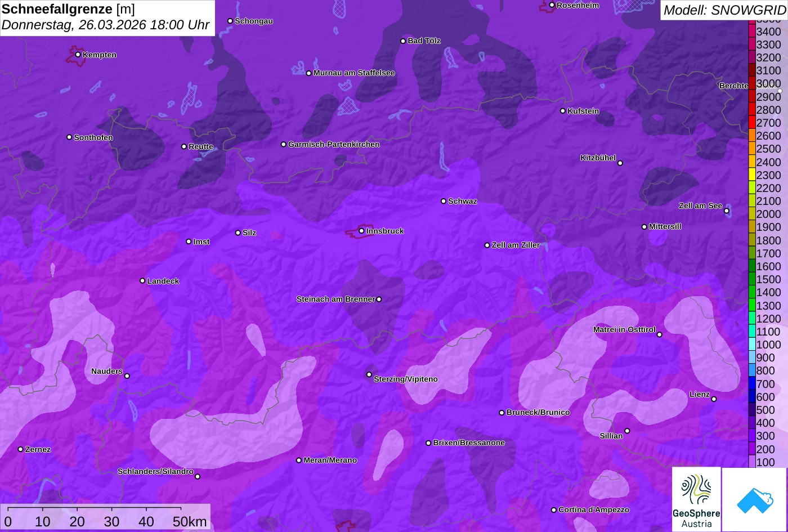This screenshot has height=532, width=788.
Task: Click the Schongau marker dot
Action: [230, 21]
